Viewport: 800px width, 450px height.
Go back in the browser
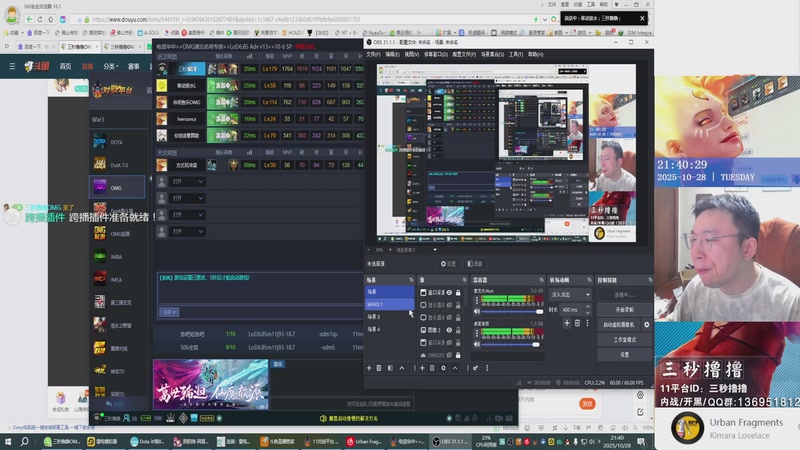pos(29,19)
